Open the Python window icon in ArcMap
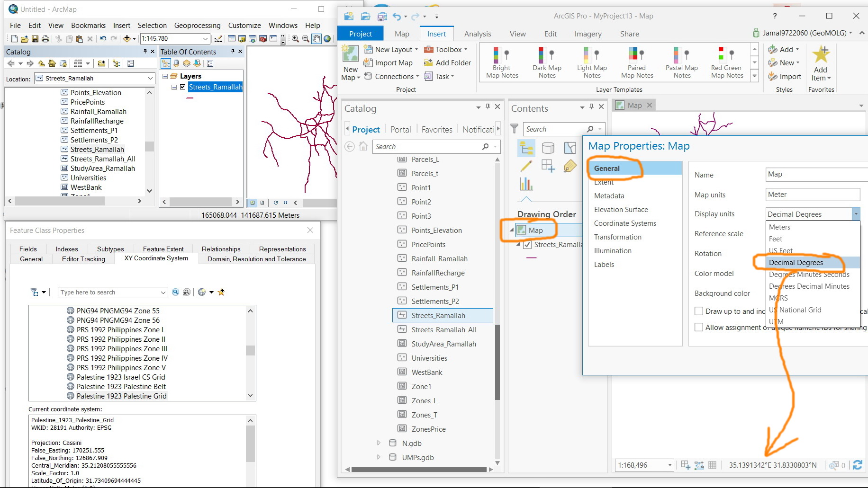868x488 pixels. click(x=273, y=39)
